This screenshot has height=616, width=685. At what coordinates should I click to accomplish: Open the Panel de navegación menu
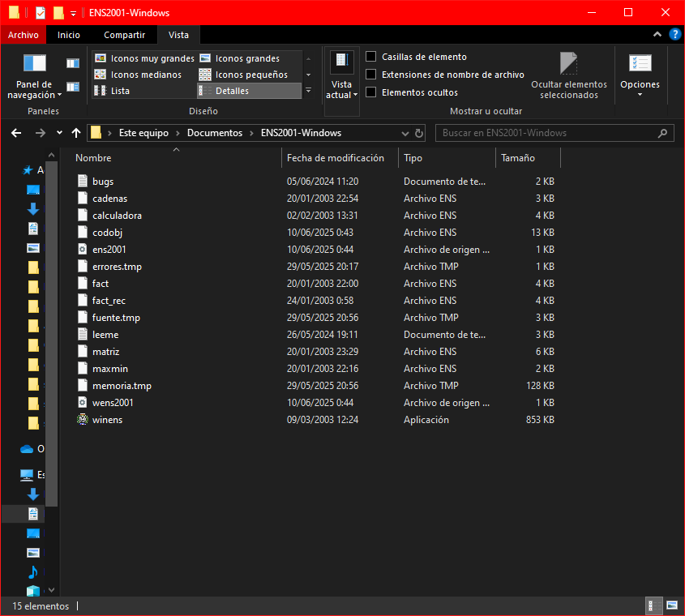pyautogui.click(x=34, y=76)
